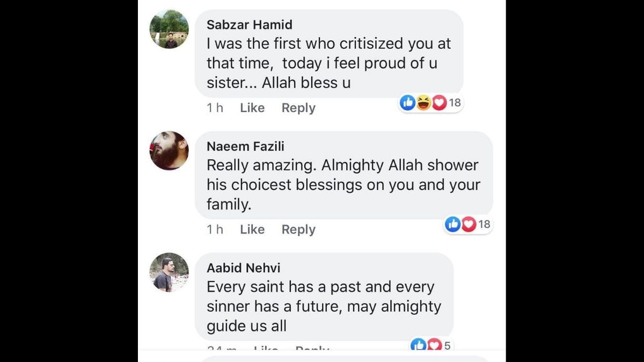Image resolution: width=644 pixels, height=362 pixels.
Task: Reply to Sabzar Hamid's comment
Action: 298,108
